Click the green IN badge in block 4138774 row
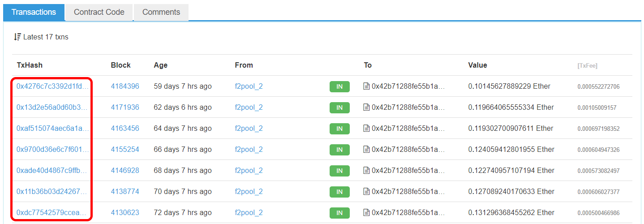Screen dimensions: 644x224 [339, 192]
